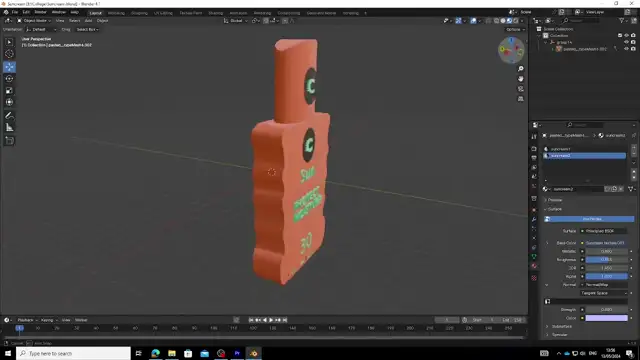Toggle visibility of the mesh object in the outliner
The image size is (640, 360).
coord(627,49)
